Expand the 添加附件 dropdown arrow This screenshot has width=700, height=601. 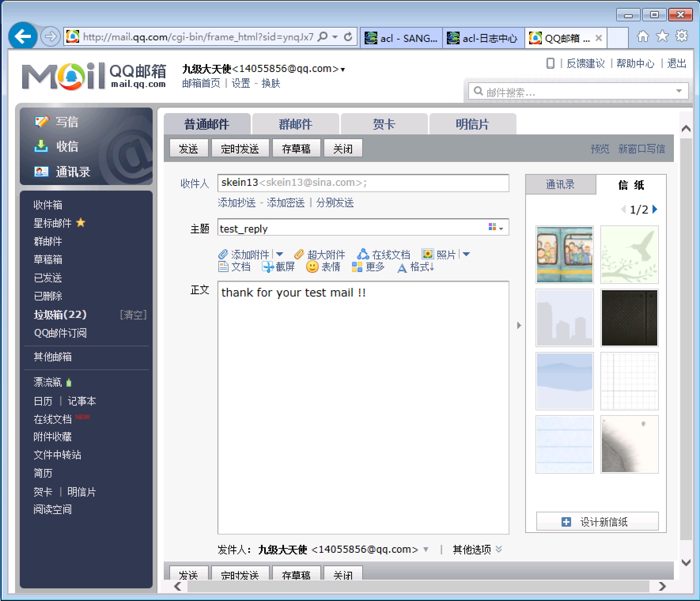click(280, 254)
